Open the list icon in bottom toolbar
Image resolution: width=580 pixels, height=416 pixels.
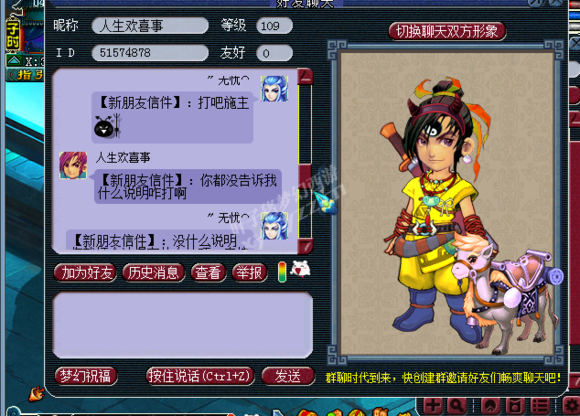coord(540,406)
